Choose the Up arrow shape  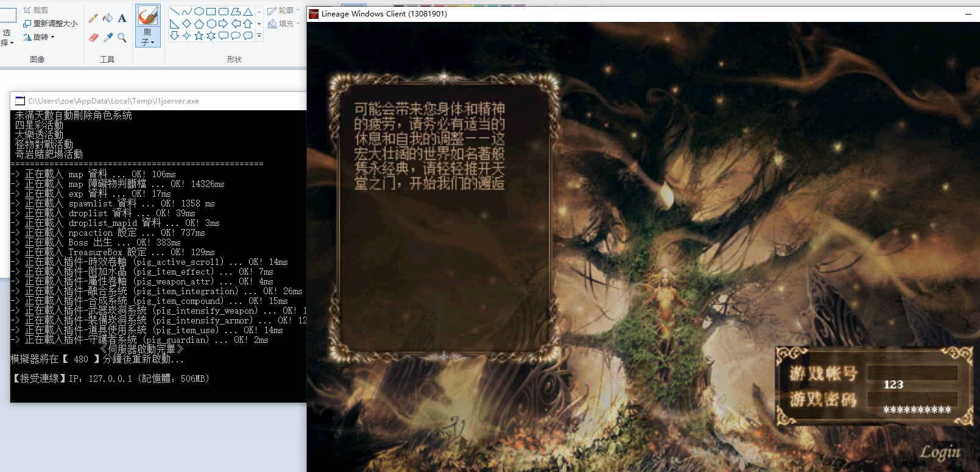248,24
